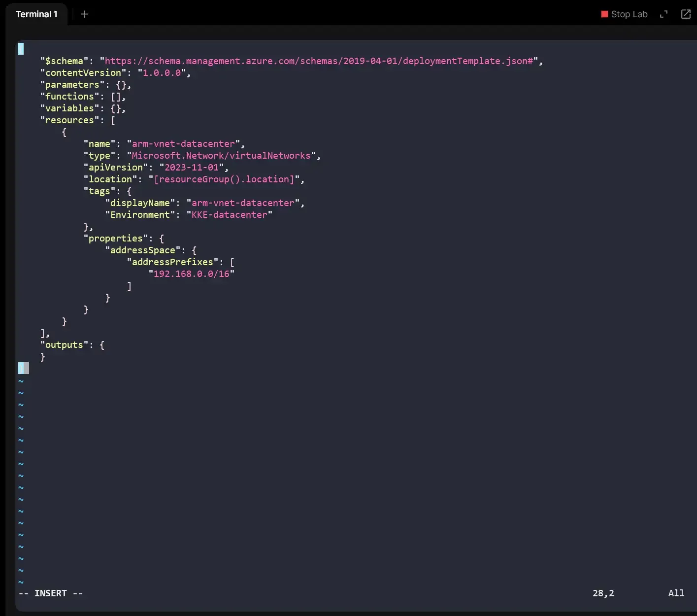Screen dimensions: 697x616
Task: Click the "Environment" key
Action: coord(140,214)
